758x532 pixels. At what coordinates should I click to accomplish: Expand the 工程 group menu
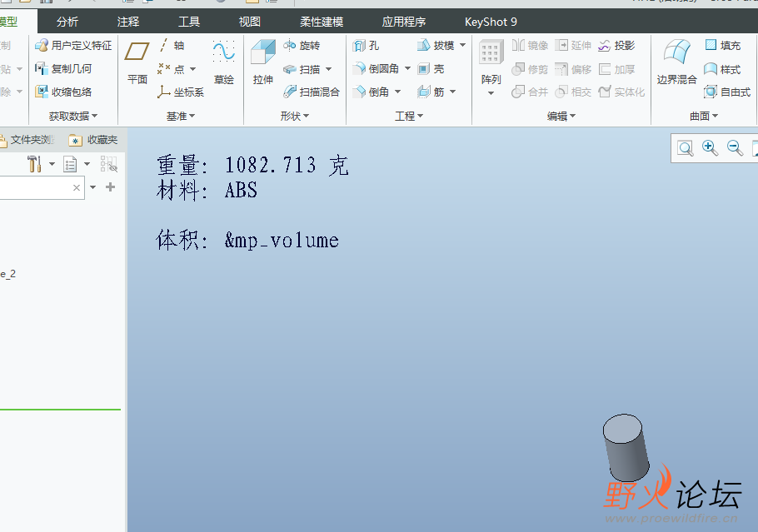410,116
